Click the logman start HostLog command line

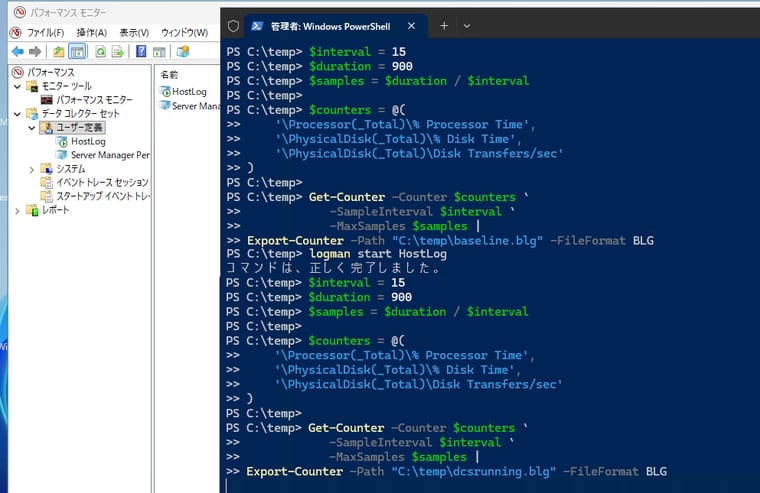pos(378,254)
